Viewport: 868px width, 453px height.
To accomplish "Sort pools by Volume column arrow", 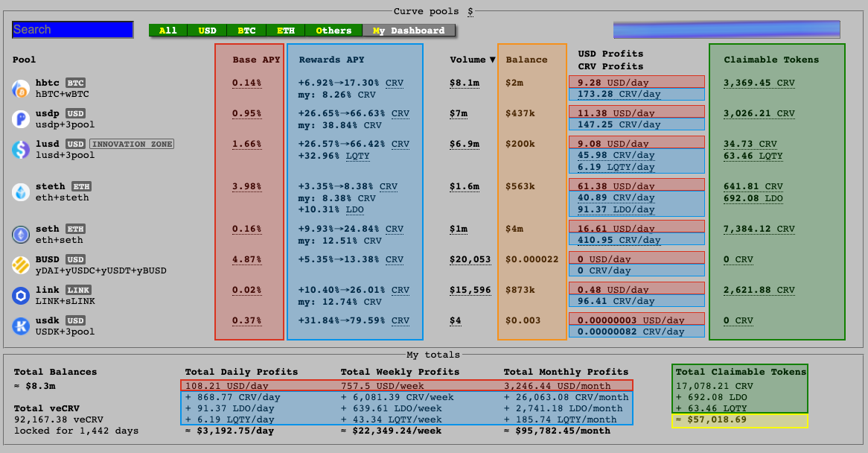I will coord(492,60).
